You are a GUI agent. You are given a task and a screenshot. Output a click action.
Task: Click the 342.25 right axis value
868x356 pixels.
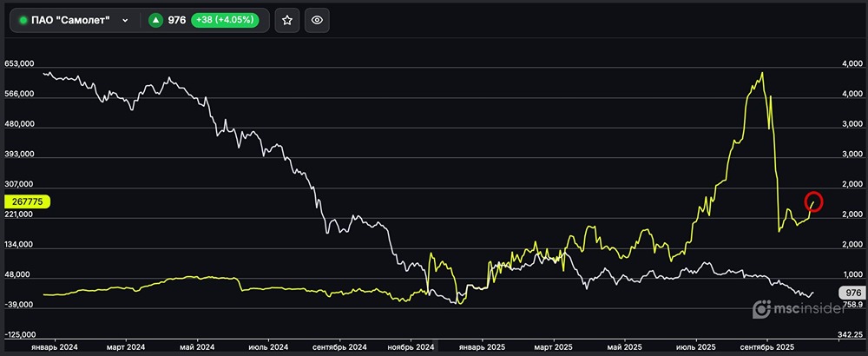[851, 334]
